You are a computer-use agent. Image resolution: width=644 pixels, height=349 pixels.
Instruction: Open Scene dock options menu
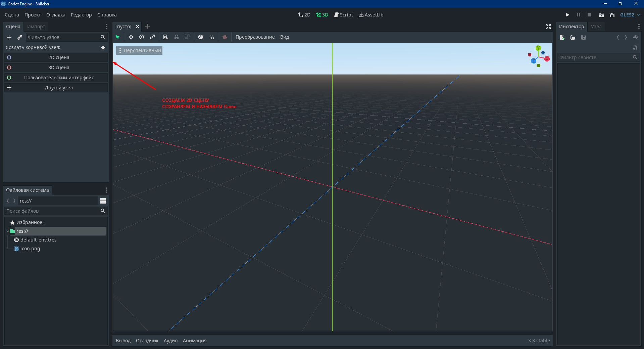[x=106, y=27]
